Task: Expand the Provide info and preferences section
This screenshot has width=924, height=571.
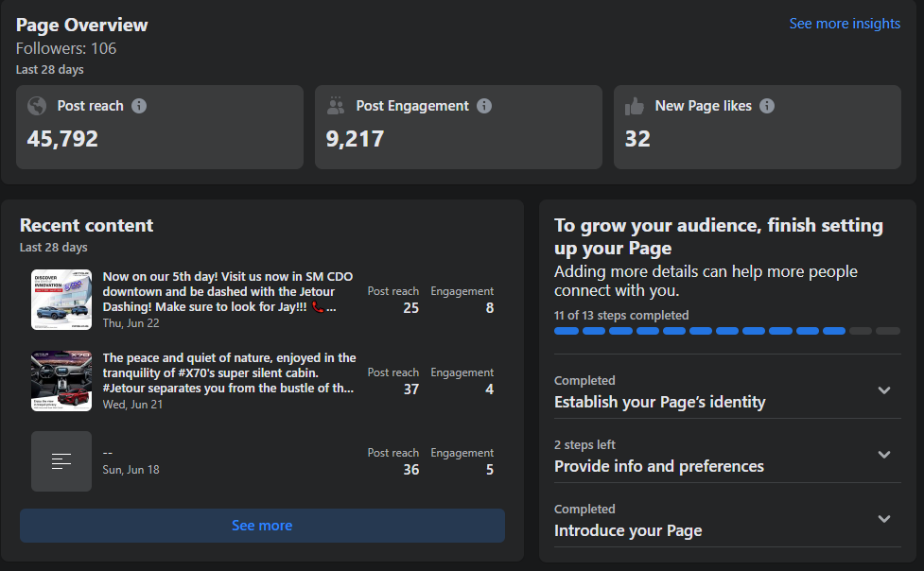Action: 884,455
